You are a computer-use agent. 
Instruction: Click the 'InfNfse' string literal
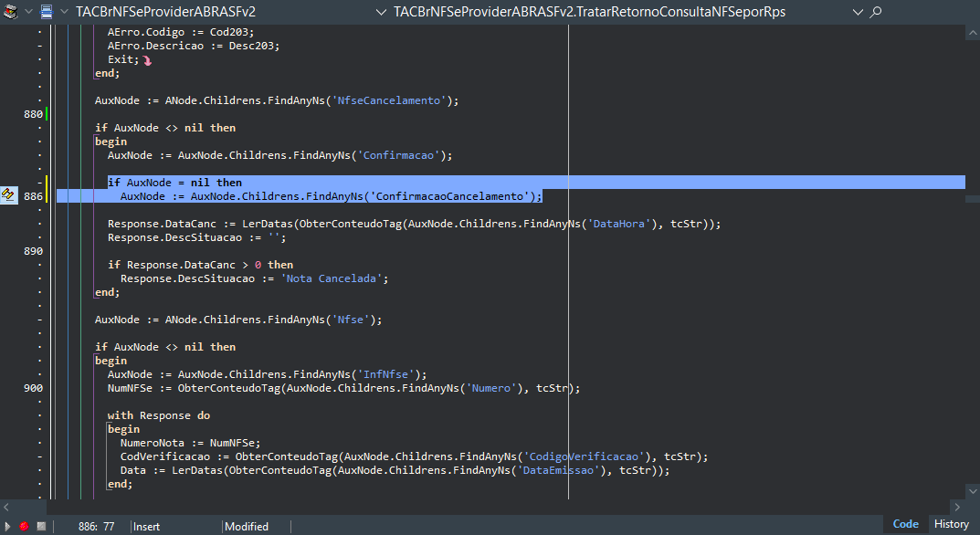coord(385,374)
